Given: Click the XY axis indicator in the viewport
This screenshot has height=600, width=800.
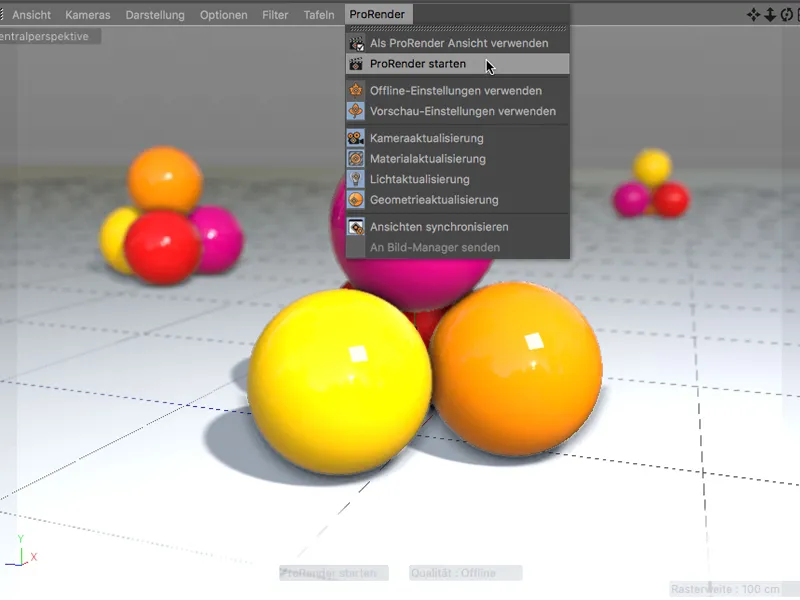Looking at the screenshot, I should click(x=21, y=551).
